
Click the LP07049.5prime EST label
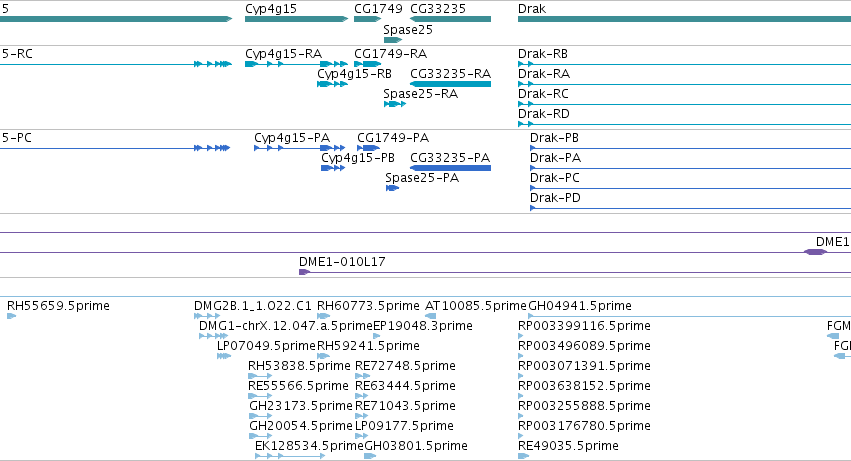point(266,346)
